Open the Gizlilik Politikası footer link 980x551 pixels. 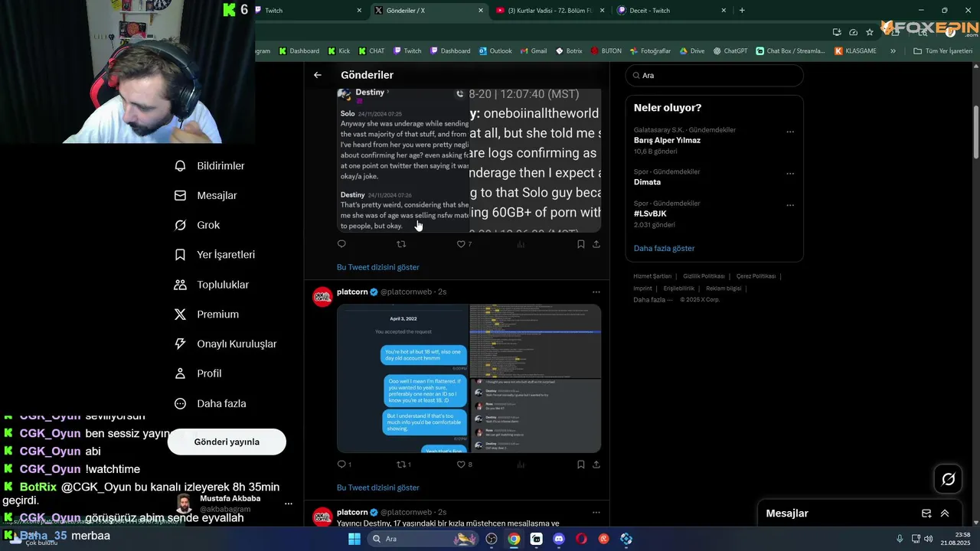pos(704,276)
